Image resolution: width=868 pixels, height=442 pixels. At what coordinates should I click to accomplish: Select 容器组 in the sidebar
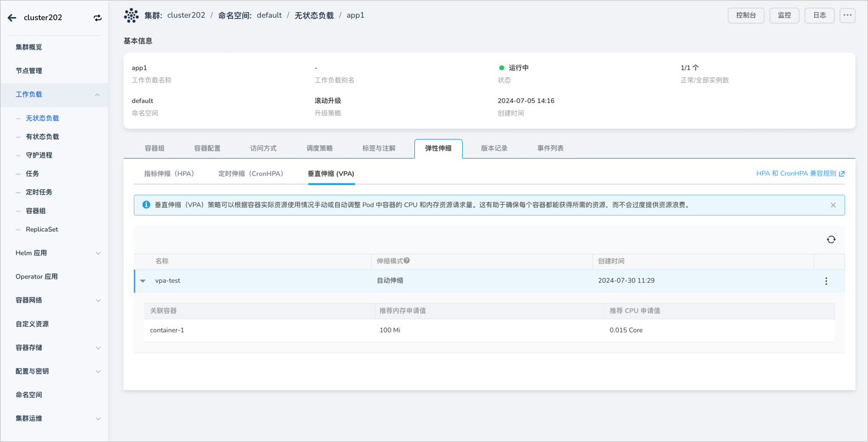tap(36, 211)
